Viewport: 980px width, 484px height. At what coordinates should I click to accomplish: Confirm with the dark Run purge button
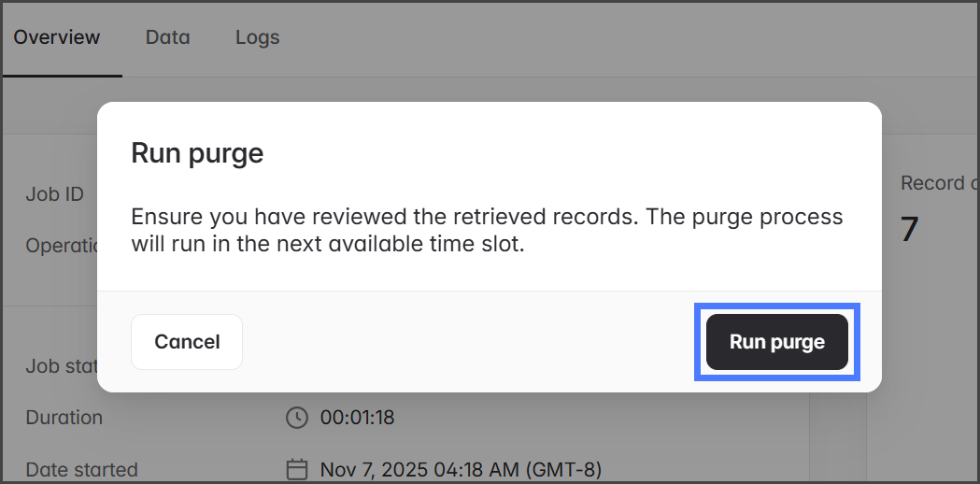coord(776,342)
